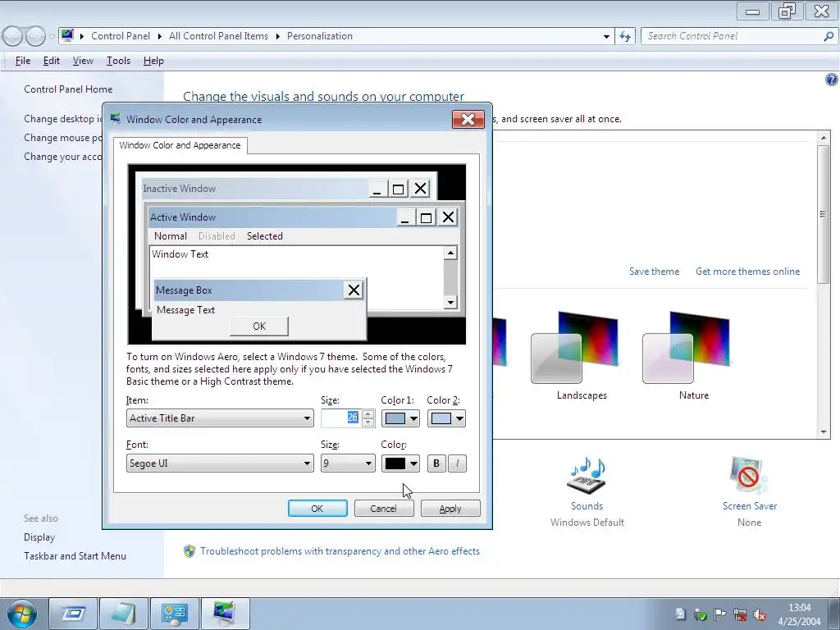Open Display in See also
The image size is (840, 630).
point(39,537)
